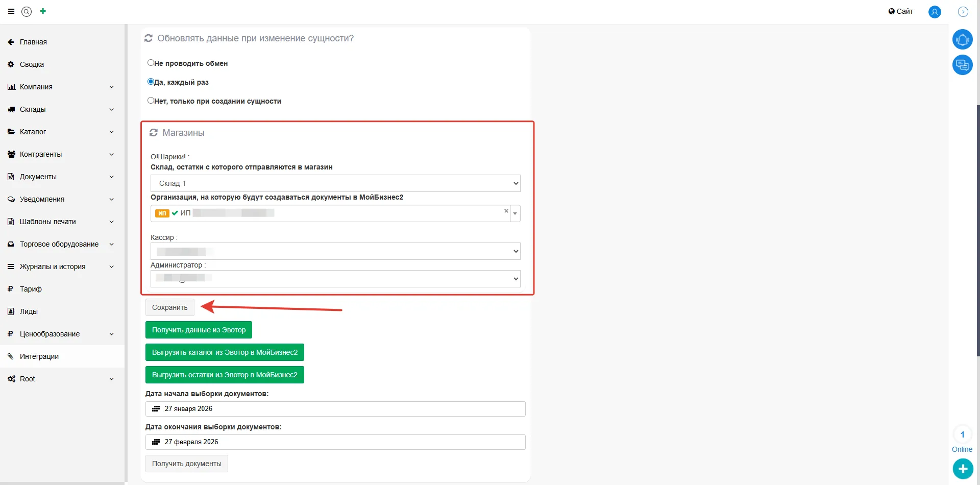Open the 'Склад 1' warehouse dropdown
The width and height of the screenshot is (980, 485).
(335, 183)
